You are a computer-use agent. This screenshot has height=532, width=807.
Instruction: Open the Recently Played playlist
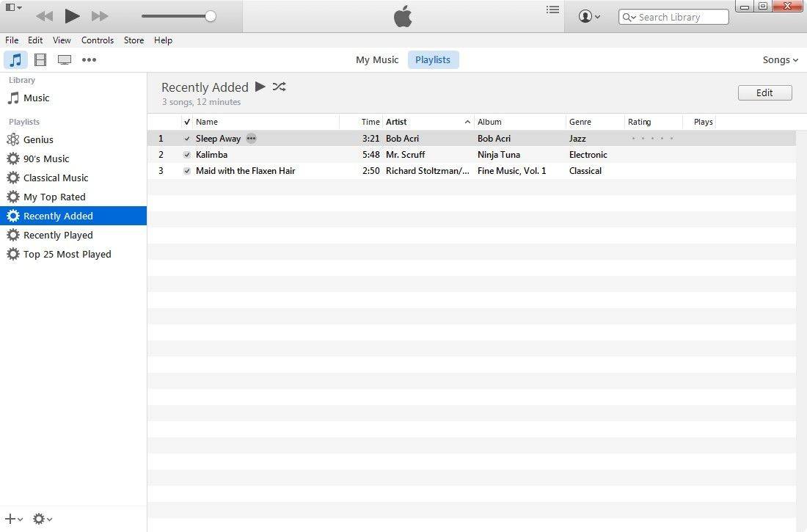[73, 235]
